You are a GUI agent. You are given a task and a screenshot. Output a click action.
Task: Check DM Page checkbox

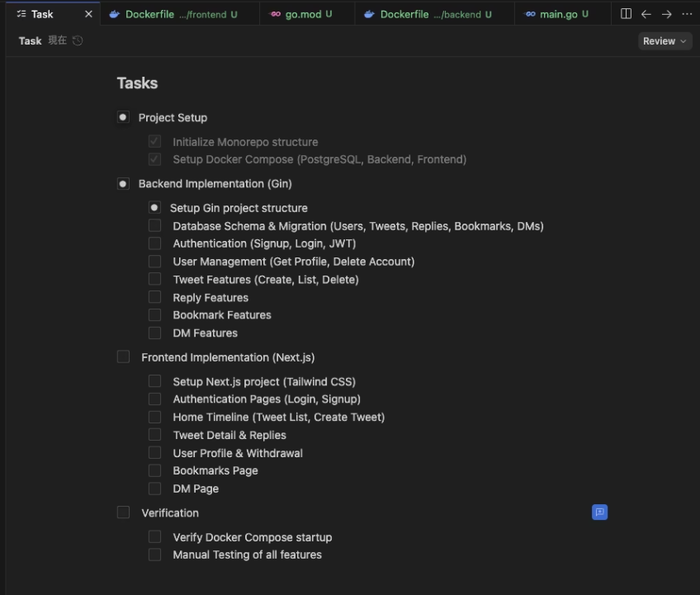(154, 489)
